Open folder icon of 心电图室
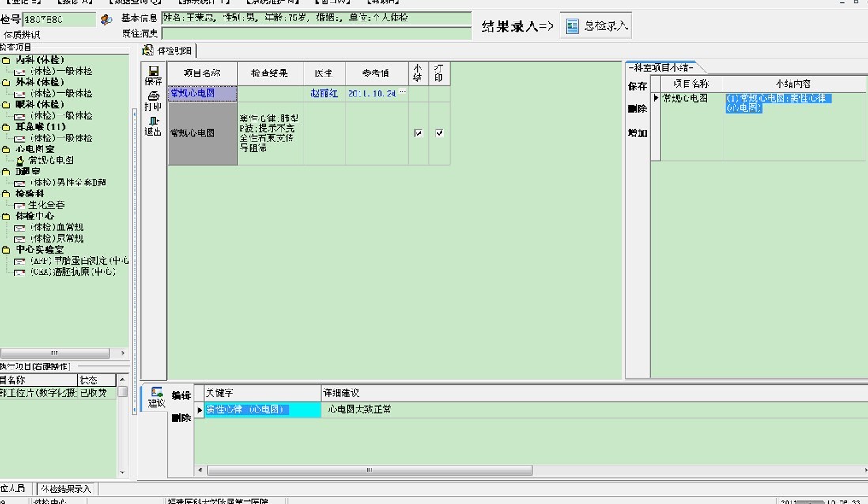This screenshot has height=504, width=868. 6,149
